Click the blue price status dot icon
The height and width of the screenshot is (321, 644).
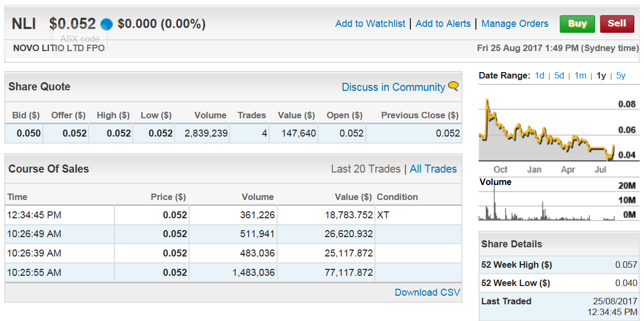coord(106,24)
